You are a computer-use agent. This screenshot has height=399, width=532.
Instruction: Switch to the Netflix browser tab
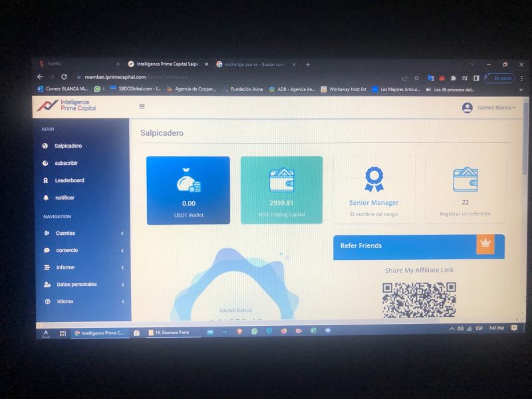(79, 64)
